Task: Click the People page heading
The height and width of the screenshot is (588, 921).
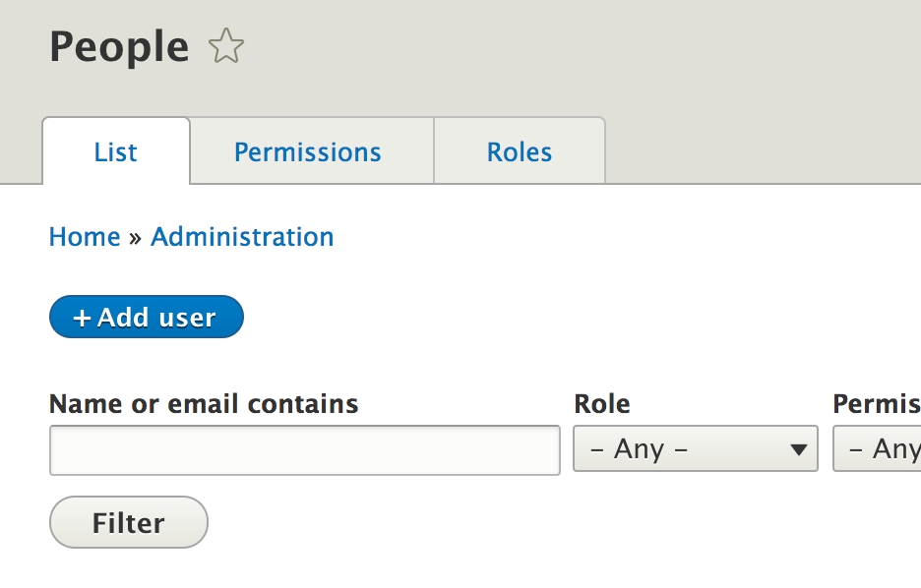Action: [119, 47]
